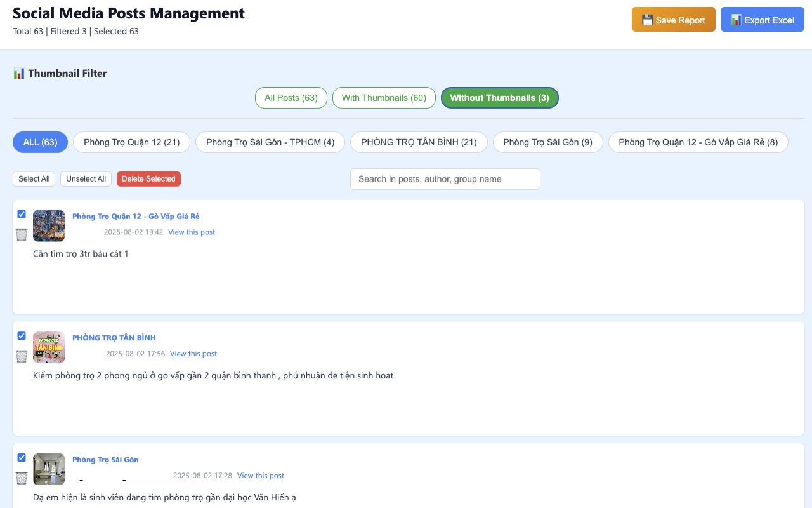Click the Unselect All button
Viewport: 812px width, 508px height.
[x=86, y=179]
